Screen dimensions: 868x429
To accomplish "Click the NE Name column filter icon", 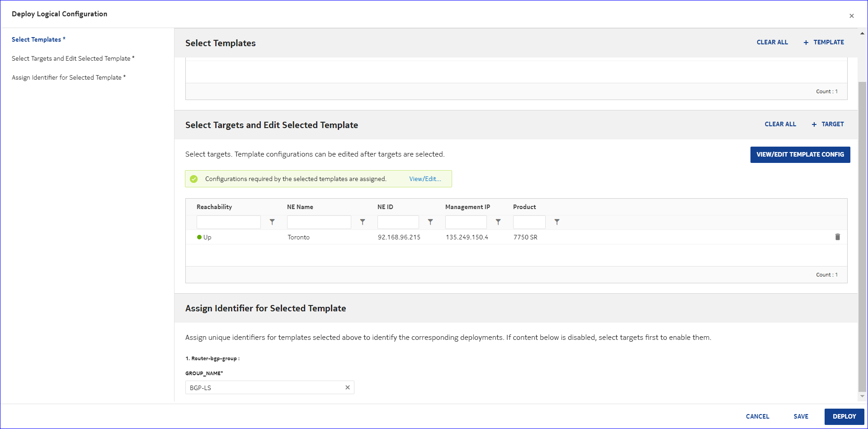I will pos(363,222).
